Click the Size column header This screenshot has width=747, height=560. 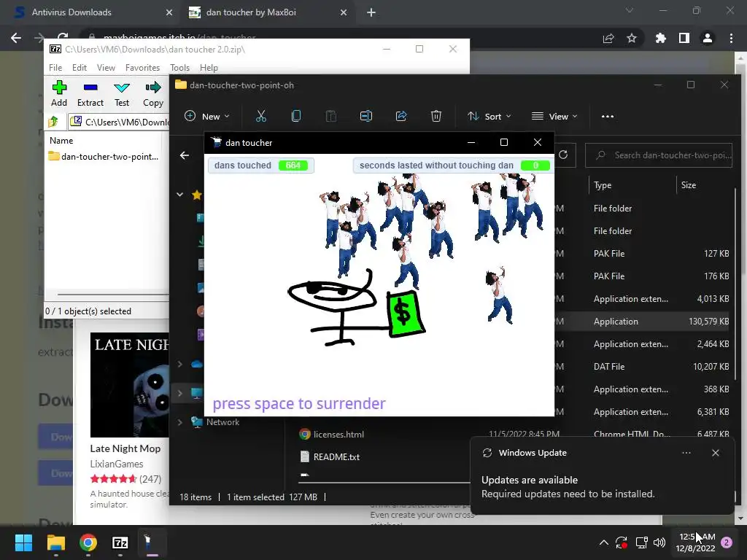[689, 185]
